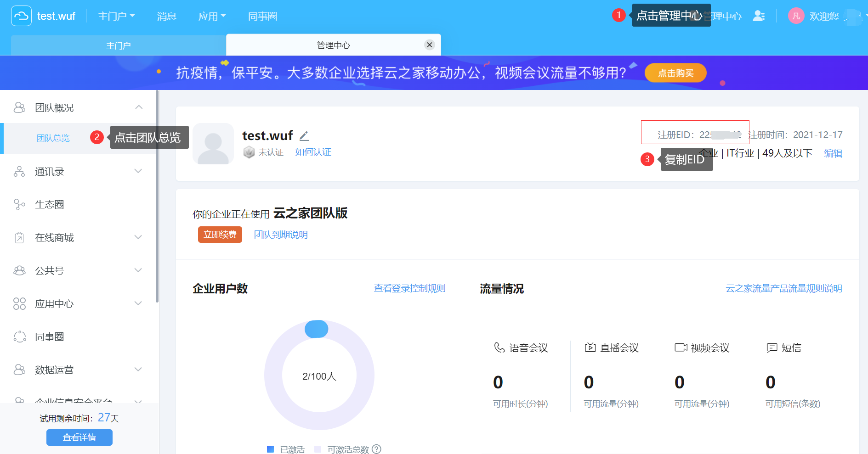Click the 视频会议 camera icon
The image size is (868, 454).
pos(681,348)
